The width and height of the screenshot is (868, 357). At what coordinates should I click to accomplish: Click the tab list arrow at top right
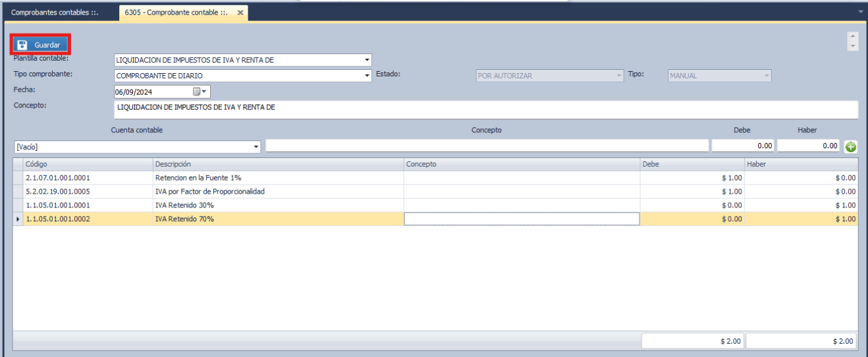pos(861,12)
